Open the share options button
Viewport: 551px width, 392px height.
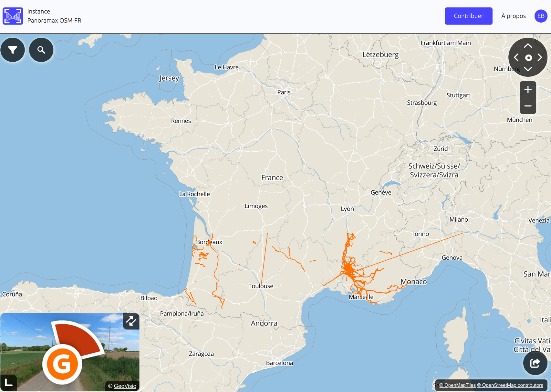[535, 363]
